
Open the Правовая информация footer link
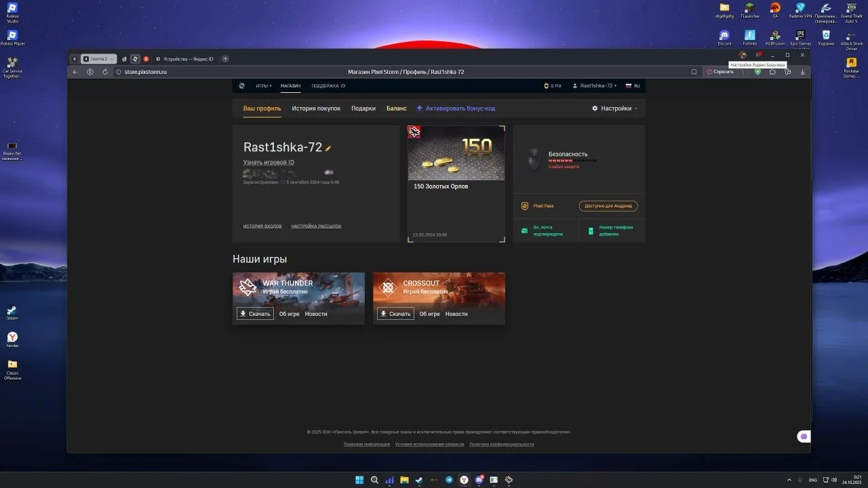[367, 445]
